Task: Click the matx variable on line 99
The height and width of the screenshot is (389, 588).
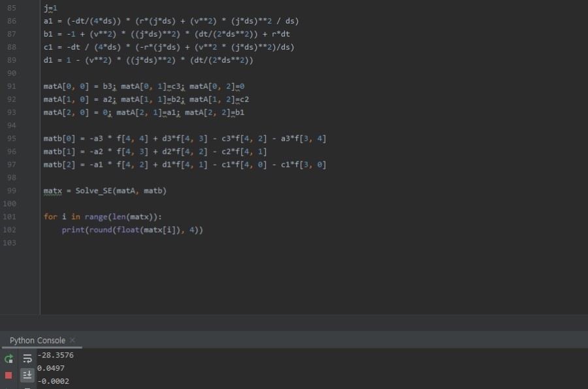Action: click(x=52, y=191)
